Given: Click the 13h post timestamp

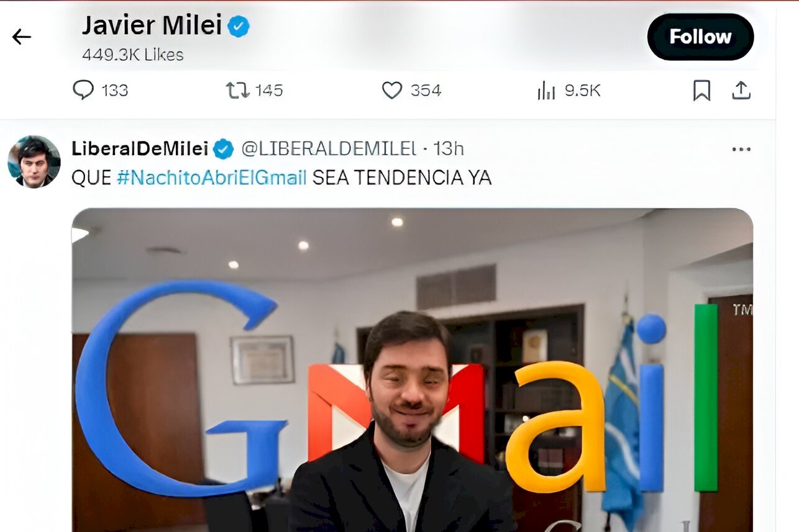Looking at the screenshot, I should 449,148.
